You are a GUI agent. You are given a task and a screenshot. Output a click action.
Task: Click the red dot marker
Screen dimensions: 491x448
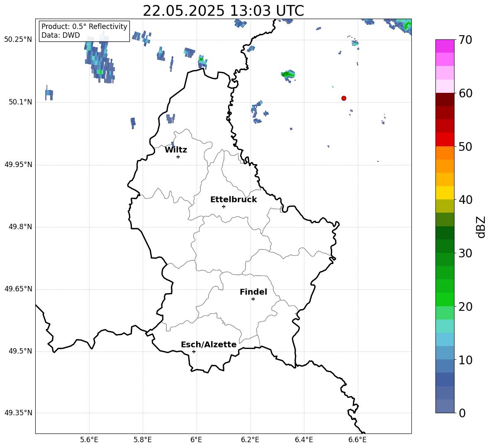[x=343, y=98]
